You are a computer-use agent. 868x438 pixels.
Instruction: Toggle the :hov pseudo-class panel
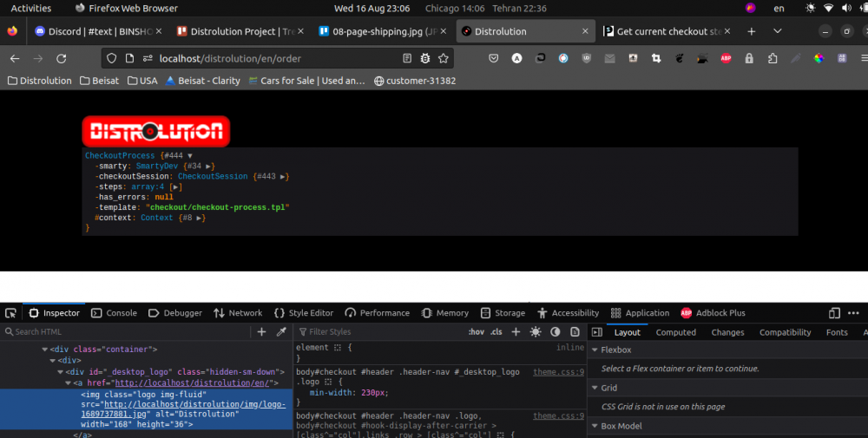coord(477,332)
